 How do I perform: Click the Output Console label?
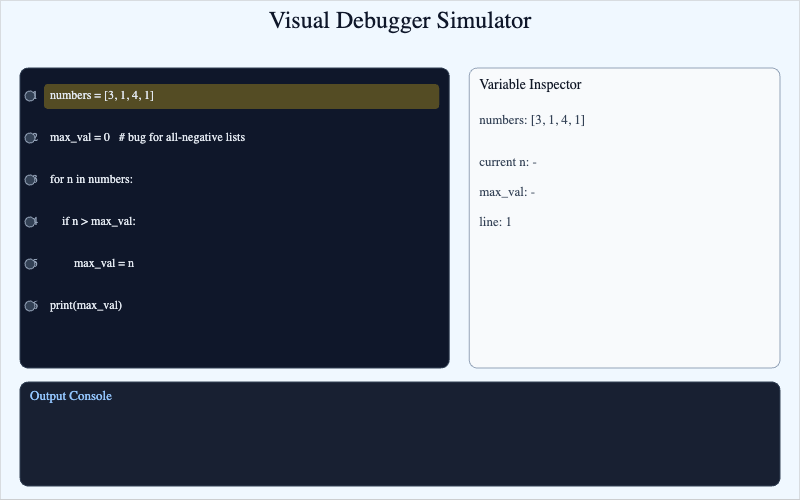(x=71, y=396)
